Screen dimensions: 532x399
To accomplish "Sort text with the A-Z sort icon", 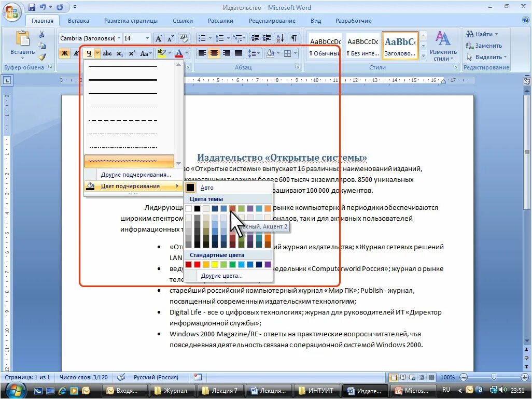I will tap(280, 38).
